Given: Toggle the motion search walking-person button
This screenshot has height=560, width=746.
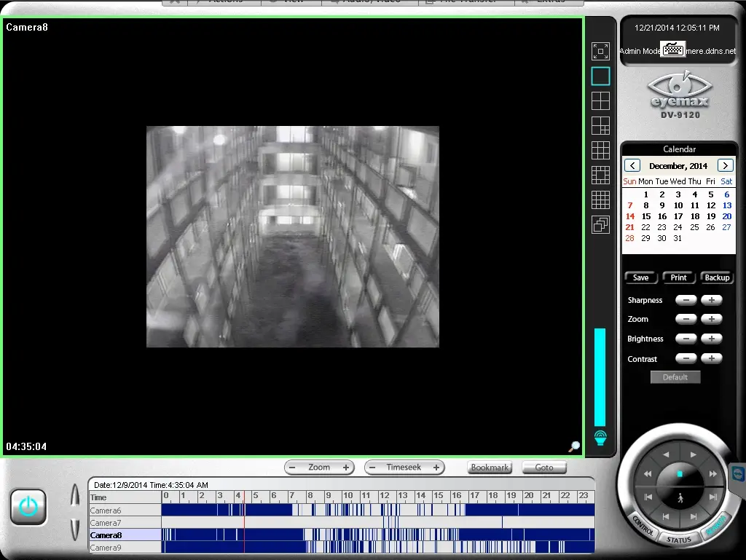Looking at the screenshot, I should tap(680, 498).
